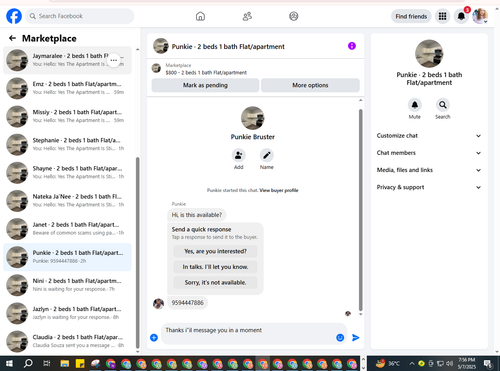
Task: Open the Shayne conversation
Action: click(67, 173)
